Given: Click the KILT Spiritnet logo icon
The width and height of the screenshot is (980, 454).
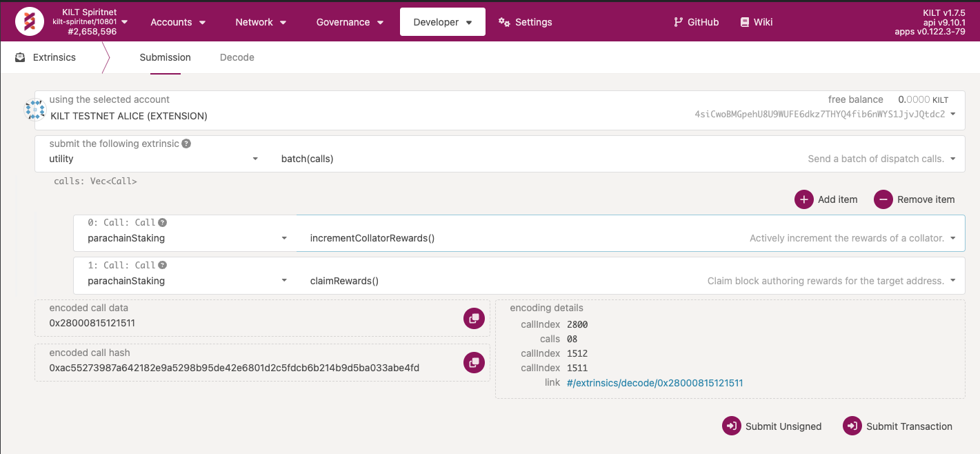Looking at the screenshot, I should tap(29, 22).
